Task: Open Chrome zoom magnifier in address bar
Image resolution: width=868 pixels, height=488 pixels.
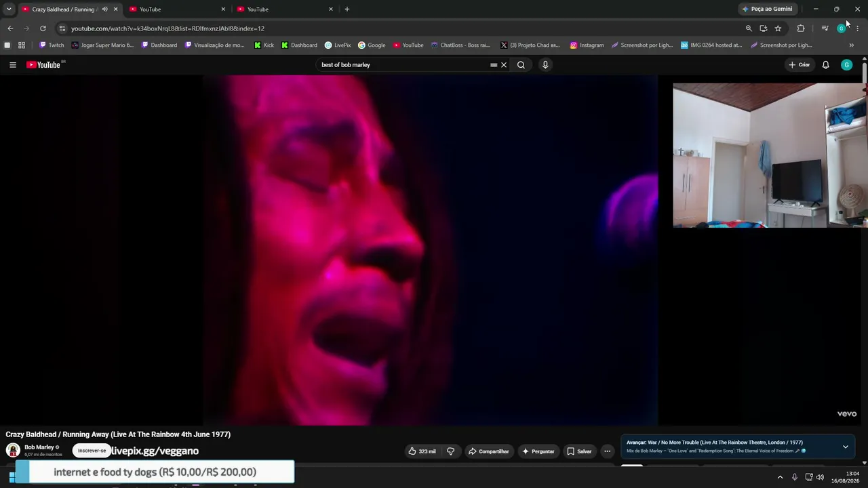Action: pos(749,28)
